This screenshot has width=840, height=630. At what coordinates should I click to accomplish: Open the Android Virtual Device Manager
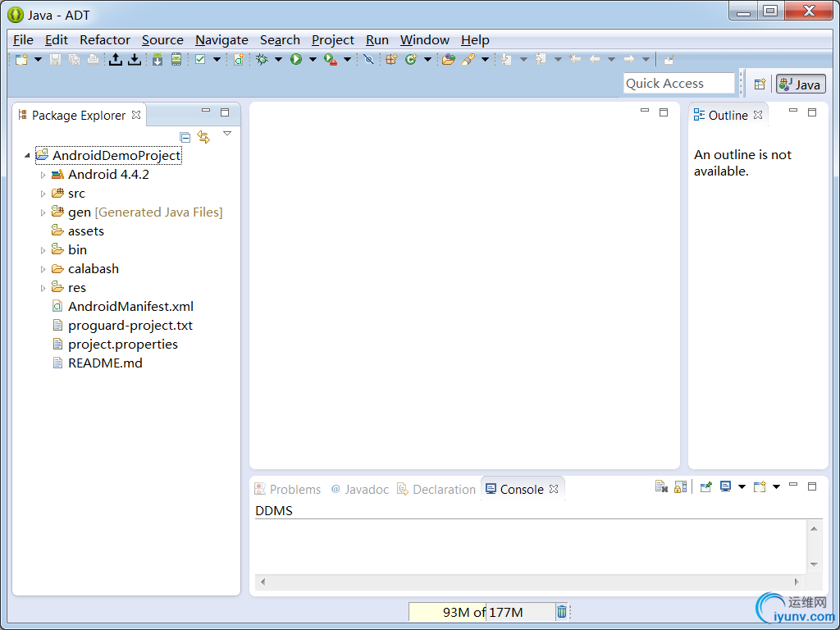(176, 59)
